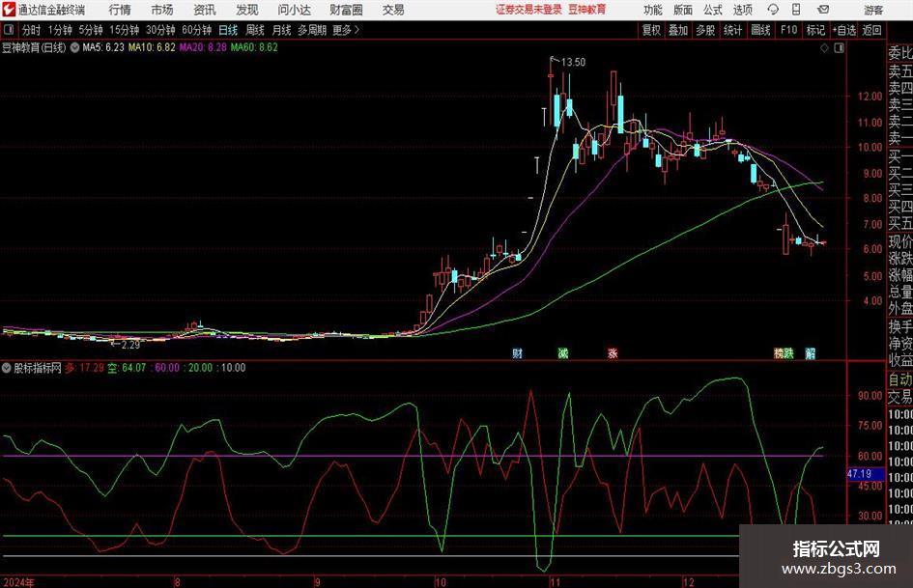Click the 13.50 high price label

pyautogui.click(x=573, y=62)
